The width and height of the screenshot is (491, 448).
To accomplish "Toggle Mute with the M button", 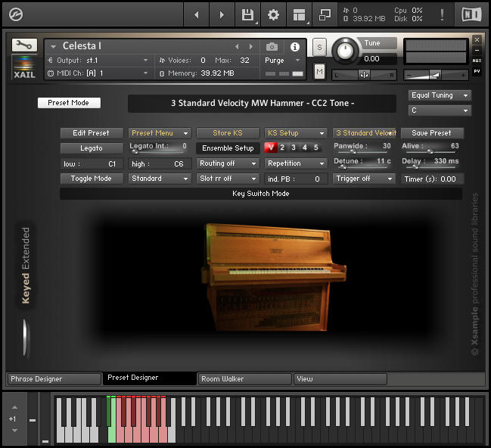I will tap(319, 72).
